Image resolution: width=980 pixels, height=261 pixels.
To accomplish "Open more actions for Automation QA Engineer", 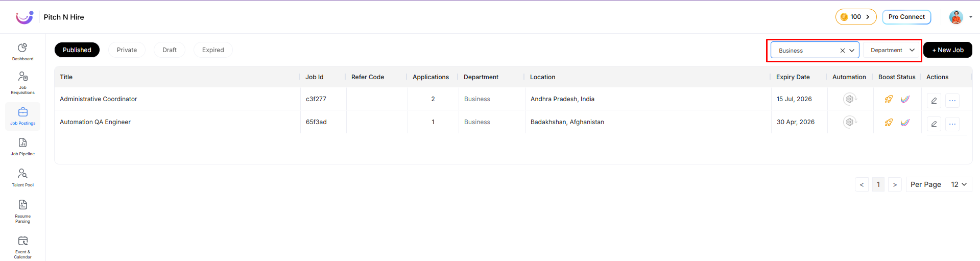I will click(x=952, y=124).
